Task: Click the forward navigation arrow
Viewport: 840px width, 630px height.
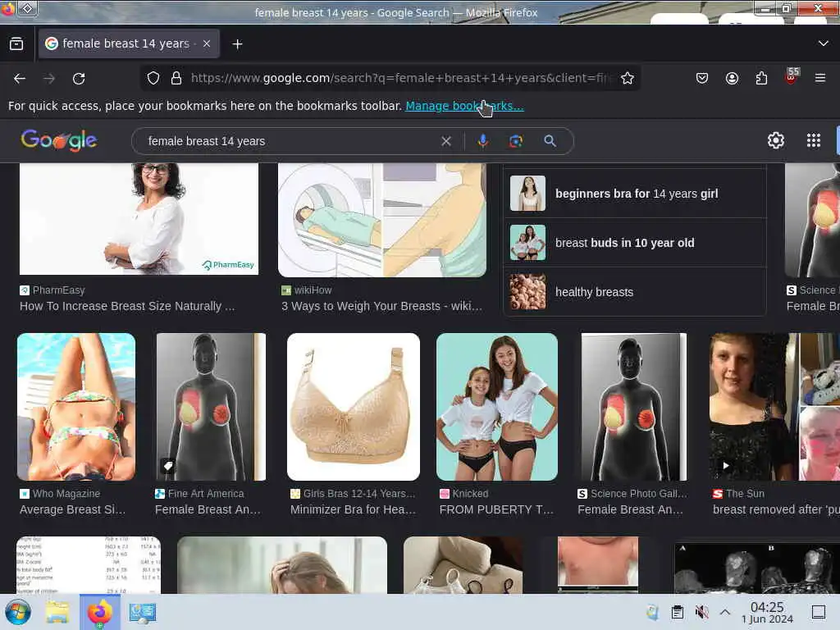Action: click(49, 79)
